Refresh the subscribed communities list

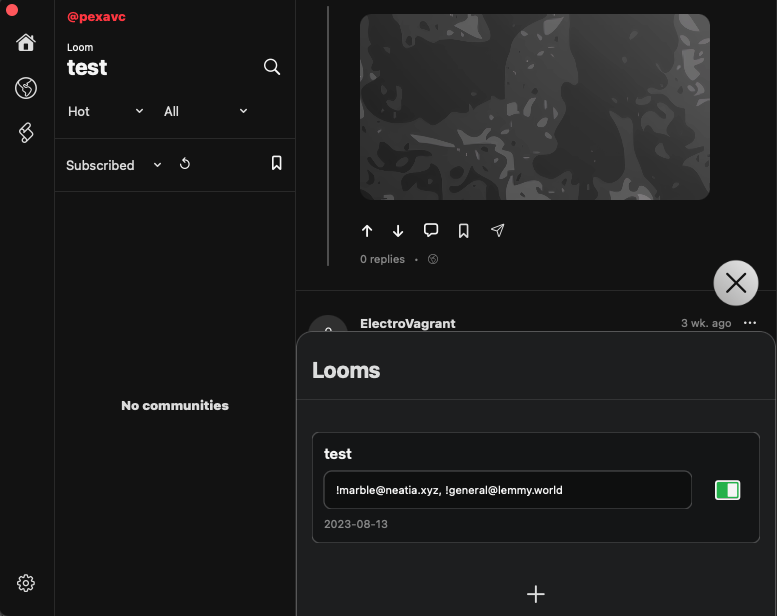click(185, 164)
